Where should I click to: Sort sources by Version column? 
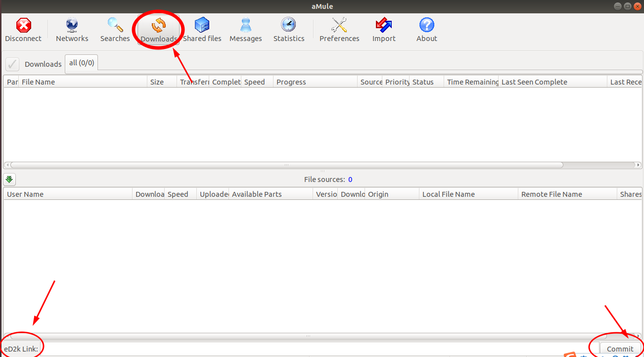tap(325, 194)
